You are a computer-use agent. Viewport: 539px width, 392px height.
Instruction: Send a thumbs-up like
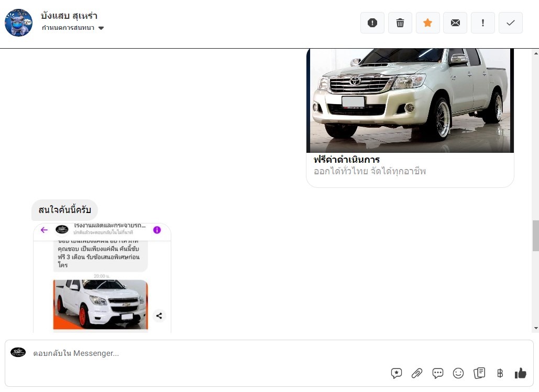tap(520, 373)
